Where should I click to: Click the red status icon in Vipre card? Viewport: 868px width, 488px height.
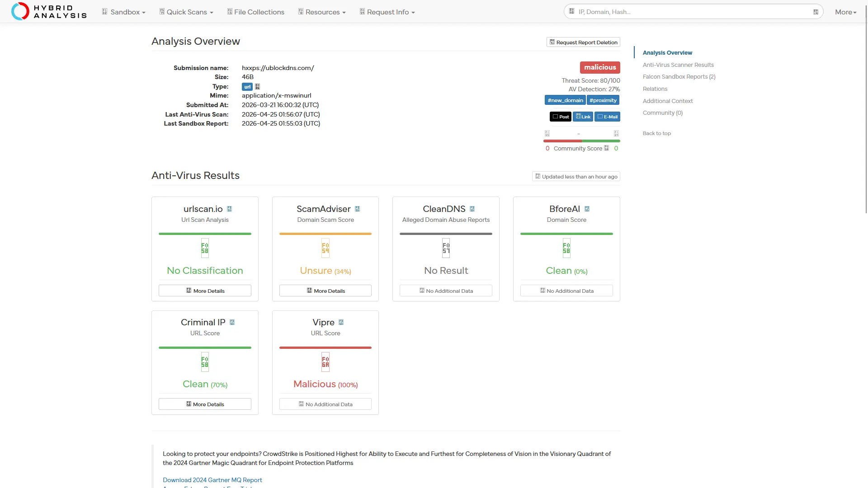tap(325, 362)
